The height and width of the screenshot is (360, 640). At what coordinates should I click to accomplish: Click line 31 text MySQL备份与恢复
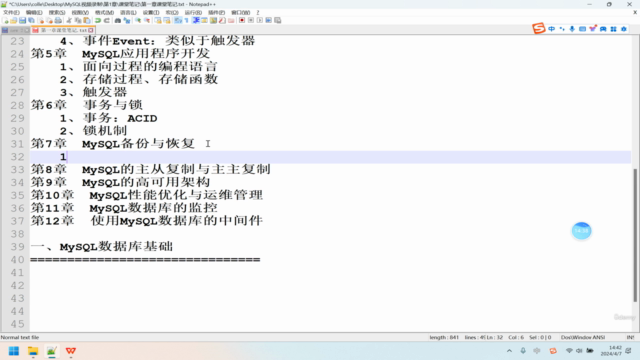point(138,144)
